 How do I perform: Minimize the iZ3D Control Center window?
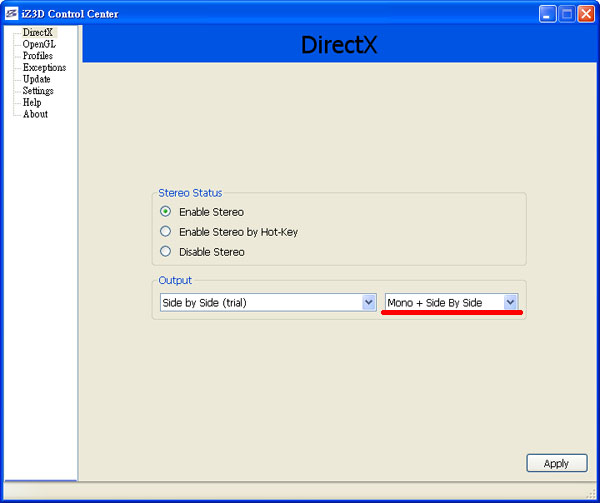[x=548, y=14]
